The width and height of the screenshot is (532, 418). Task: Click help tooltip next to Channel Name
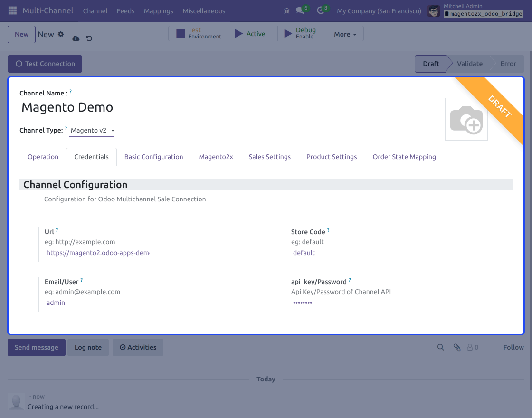pyautogui.click(x=71, y=91)
